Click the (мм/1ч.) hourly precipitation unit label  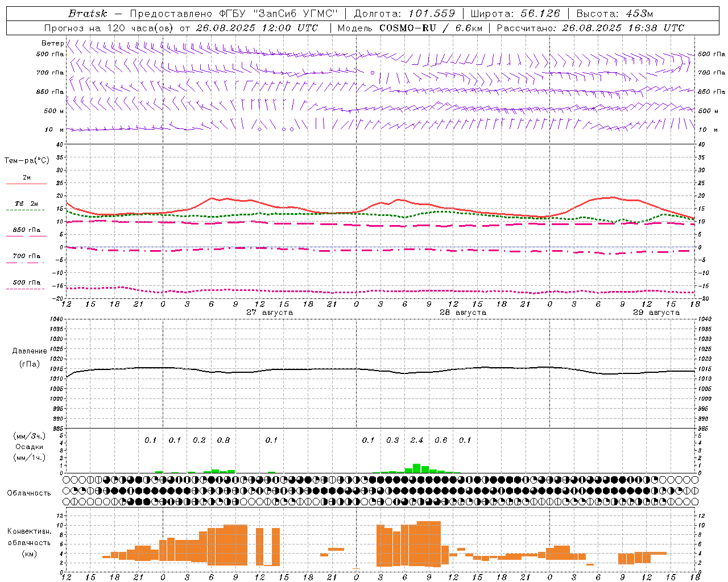[x=30, y=458]
